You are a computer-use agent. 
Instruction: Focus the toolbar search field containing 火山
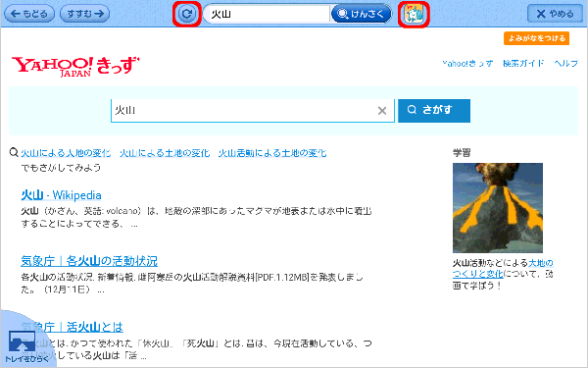pyautogui.click(x=267, y=14)
